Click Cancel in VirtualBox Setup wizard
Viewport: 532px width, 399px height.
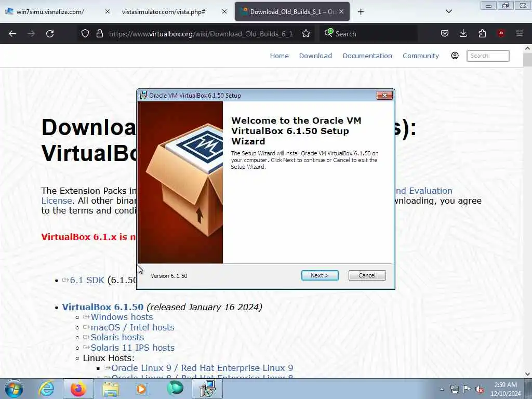tap(367, 275)
